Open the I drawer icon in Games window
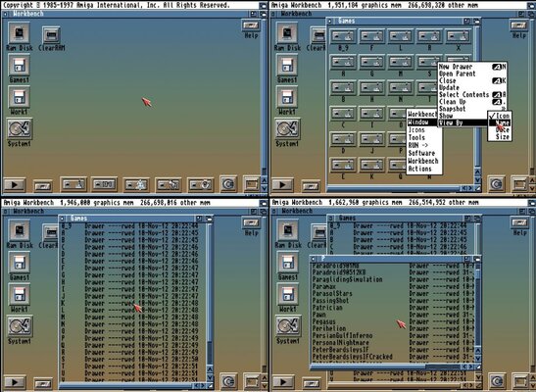Screen dimensions: 536x392 (371, 114)
